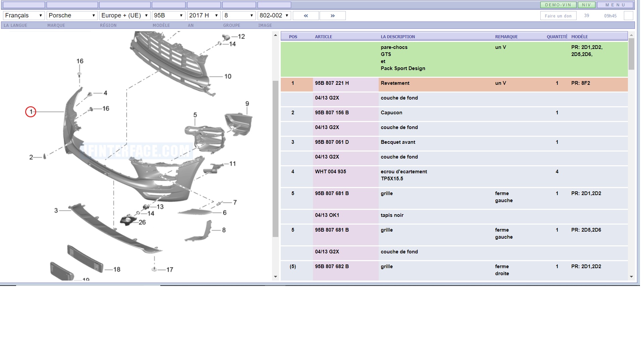Viewport: 644px width, 362px height.
Task: Click callout number 10 on grille
Action: tap(228, 76)
